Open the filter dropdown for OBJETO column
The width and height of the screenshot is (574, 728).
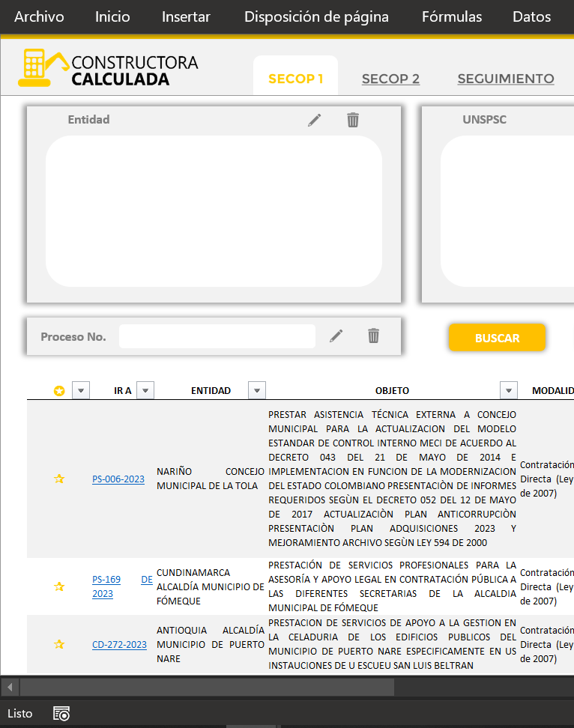pos(509,390)
